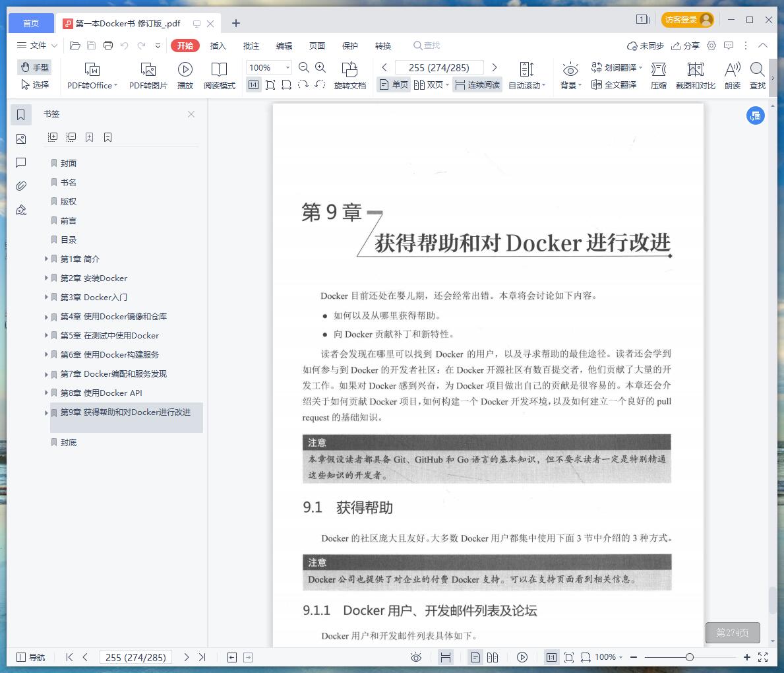The image size is (784, 673).
Task: Switch to 单页 single page view
Action: (x=394, y=84)
